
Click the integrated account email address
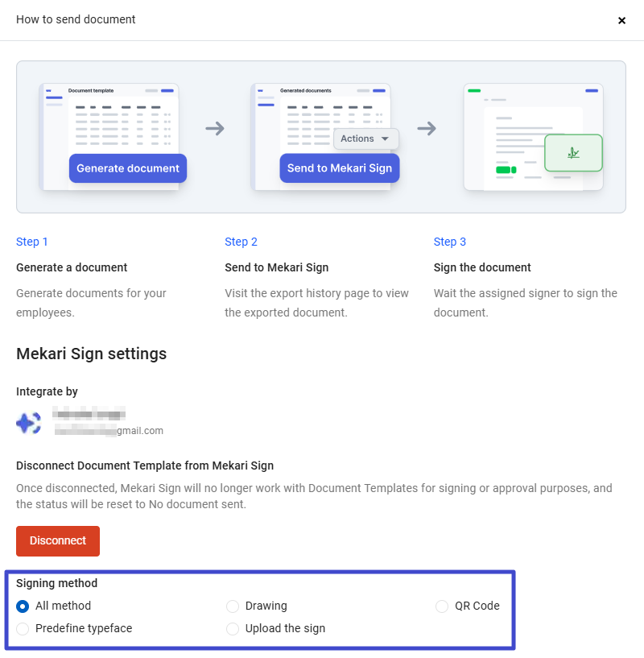[x=109, y=431]
